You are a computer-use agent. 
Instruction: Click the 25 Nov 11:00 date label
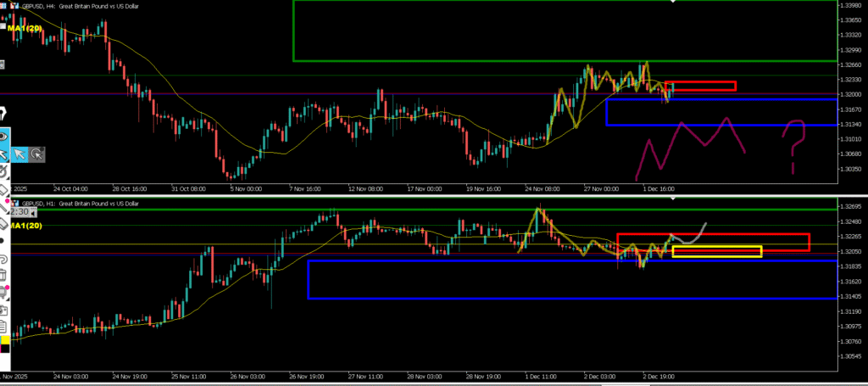click(187, 375)
